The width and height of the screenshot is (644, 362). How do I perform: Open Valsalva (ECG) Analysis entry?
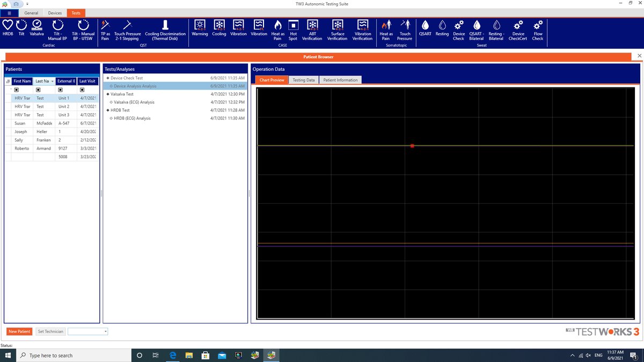click(x=175, y=102)
